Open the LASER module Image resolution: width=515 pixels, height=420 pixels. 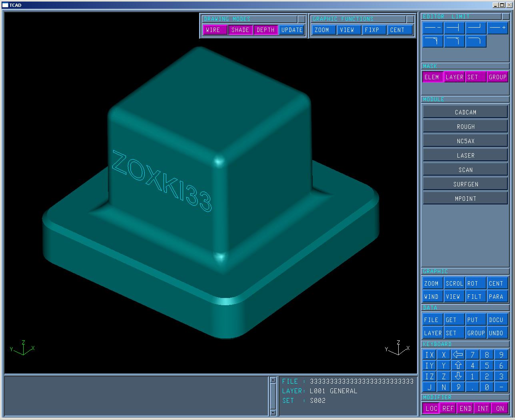tap(465, 156)
